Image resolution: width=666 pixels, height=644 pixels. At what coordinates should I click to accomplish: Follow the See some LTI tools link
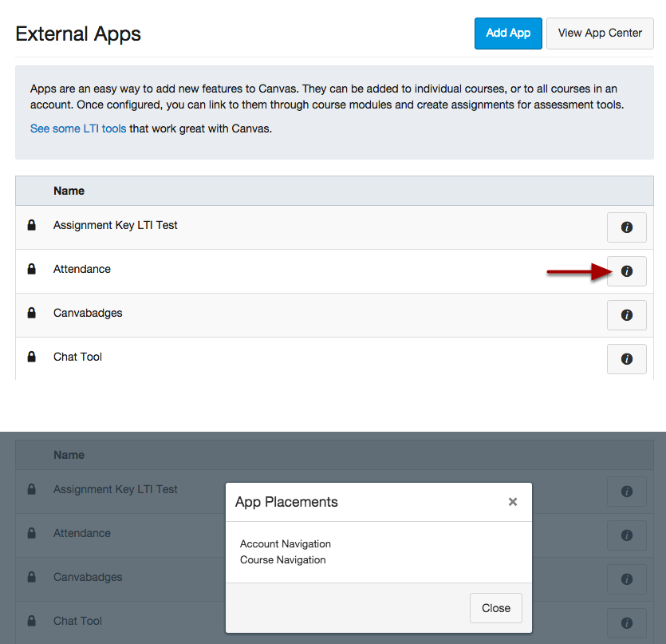tap(77, 128)
